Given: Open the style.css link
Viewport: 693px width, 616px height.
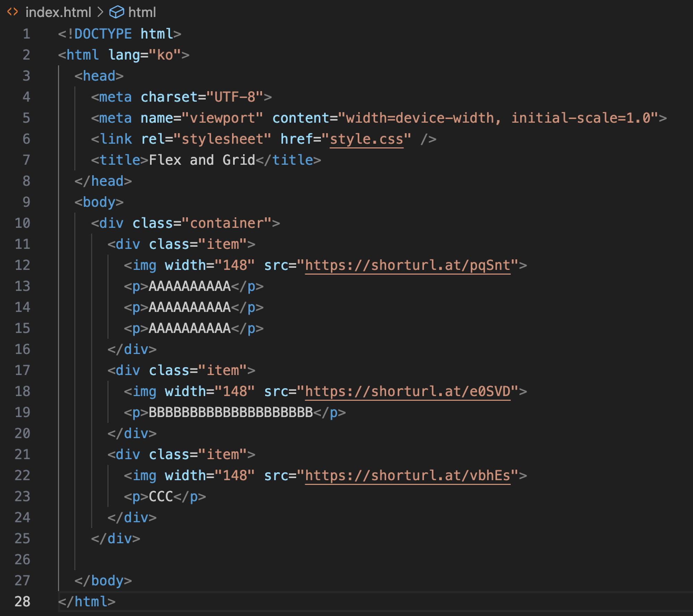Looking at the screenshot, I should point(366,139).
